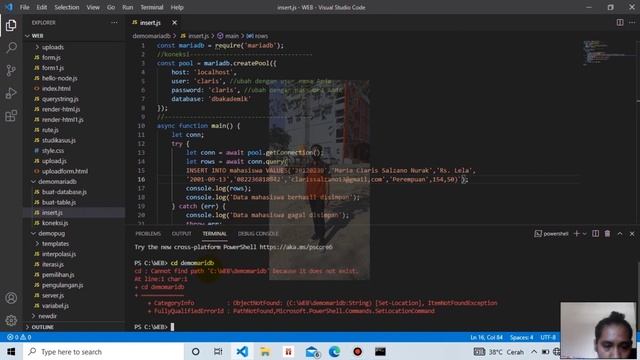Close the terminal panel
This screenshot has height=360, width=640.
pos(632,233)
